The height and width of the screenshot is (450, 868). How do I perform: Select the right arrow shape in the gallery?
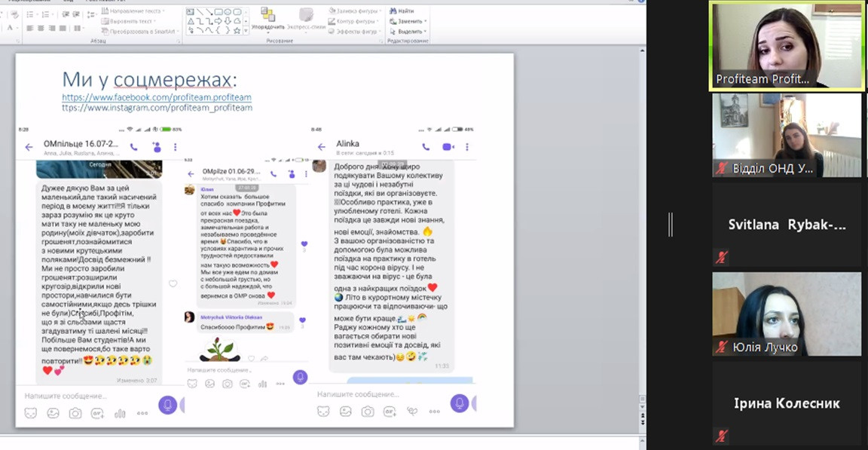[x=219, y=21]
